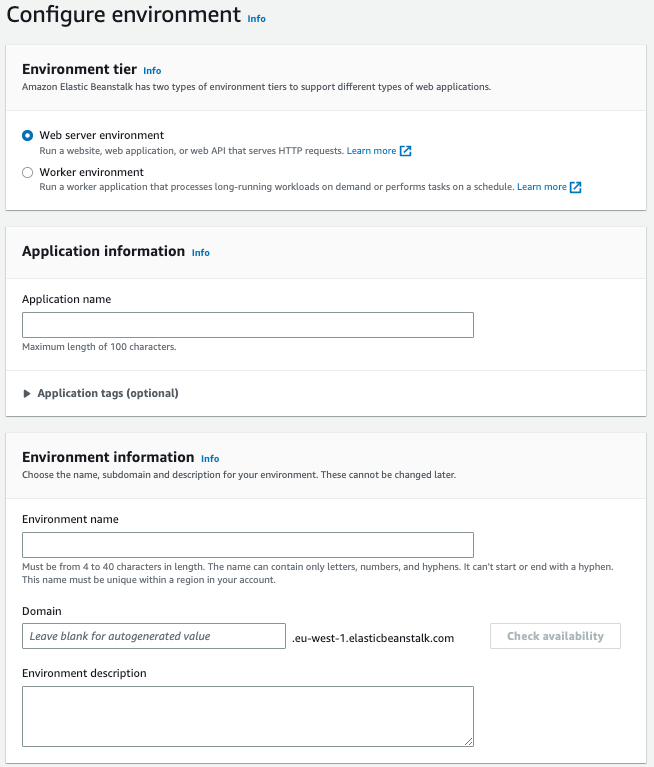
Task: Open Learn more link for Worker environment
Action: coord(541,187)
